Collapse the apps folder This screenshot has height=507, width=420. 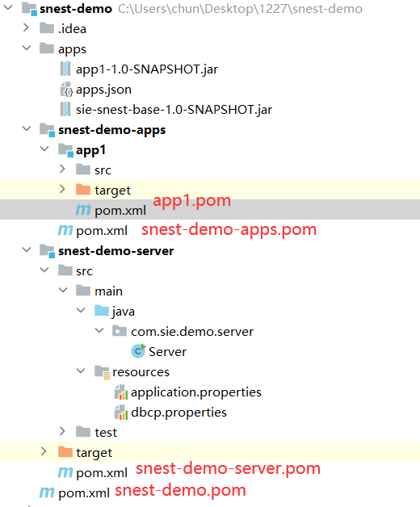click(26, 48)
